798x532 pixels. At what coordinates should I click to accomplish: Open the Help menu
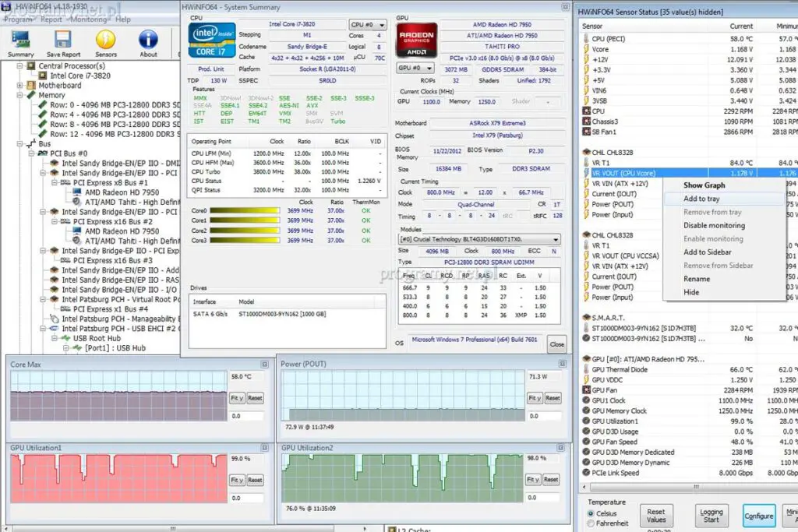(122, 19)
